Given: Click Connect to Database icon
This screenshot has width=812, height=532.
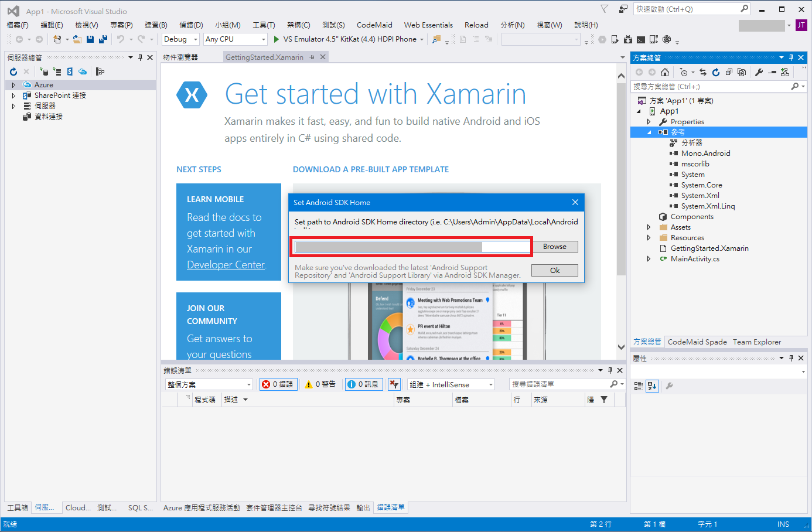Looking at the screenshot, I should [x=45, y=71].
